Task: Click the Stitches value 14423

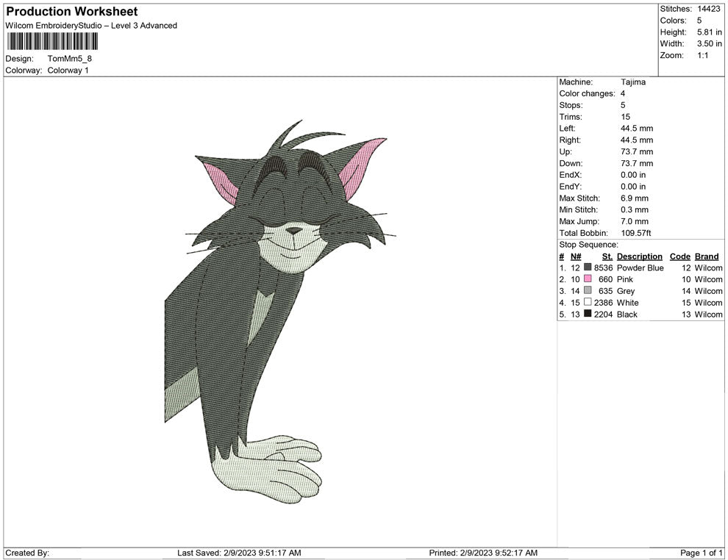Action: point(709,9)
